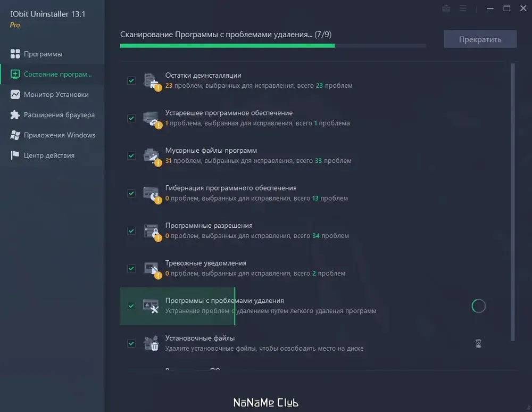Click the Мусорные файлы программ icon

pos(152,157)
